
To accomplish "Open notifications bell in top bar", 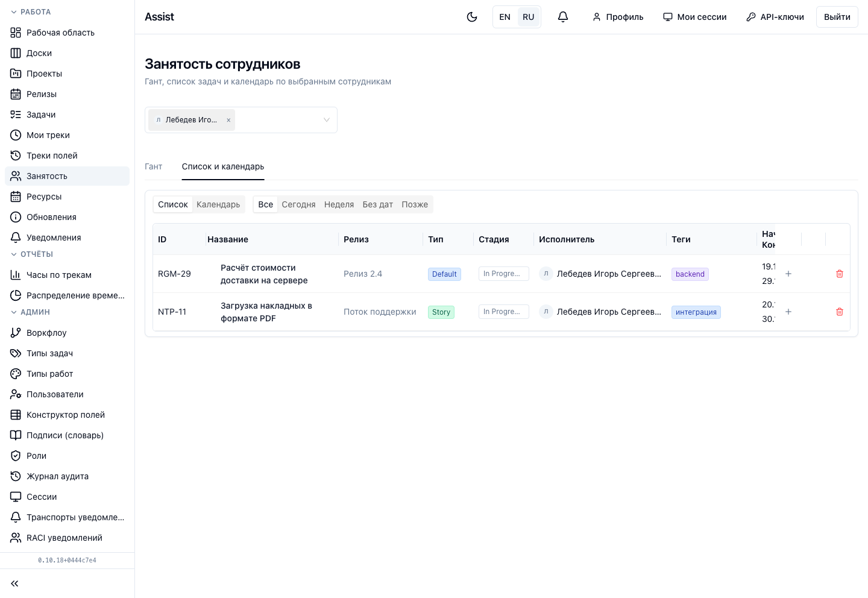I will tap(563, 17).
